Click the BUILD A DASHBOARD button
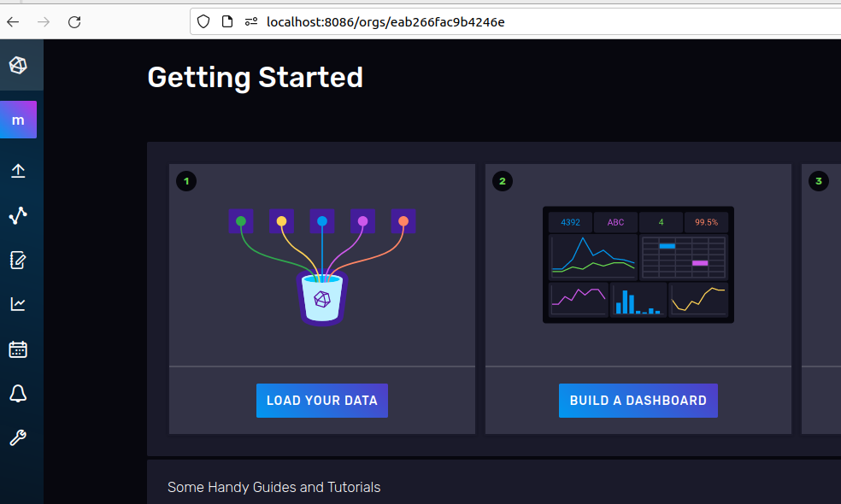Viewport: 841px width, 504px height. point(638,401)
